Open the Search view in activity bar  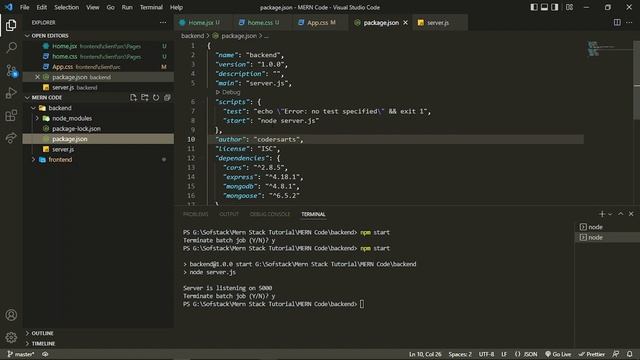pyautogui.click(x=11, y=47)
